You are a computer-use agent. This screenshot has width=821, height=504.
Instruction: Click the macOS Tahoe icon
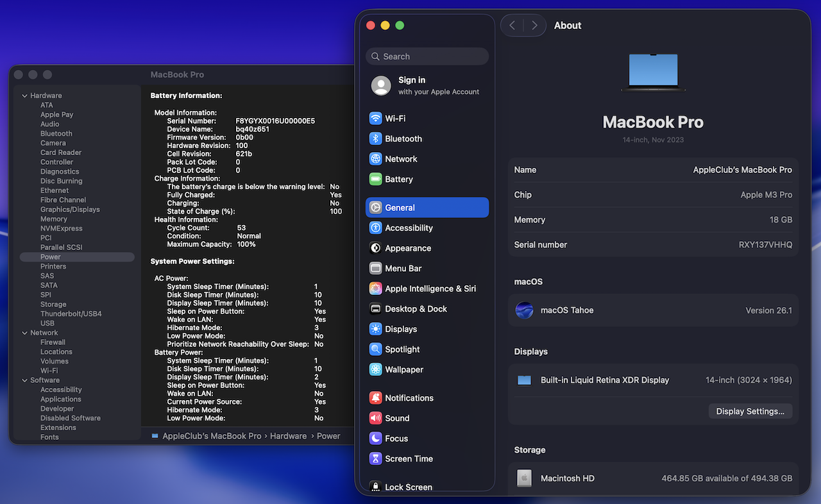coord(525,310)
